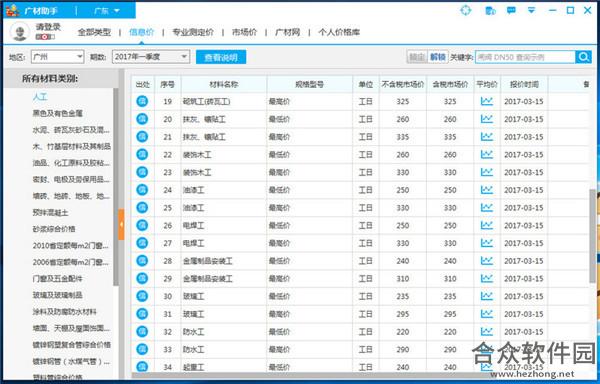Open the 期数 2017年一季度 dropdown

click(x=151, y=57)
